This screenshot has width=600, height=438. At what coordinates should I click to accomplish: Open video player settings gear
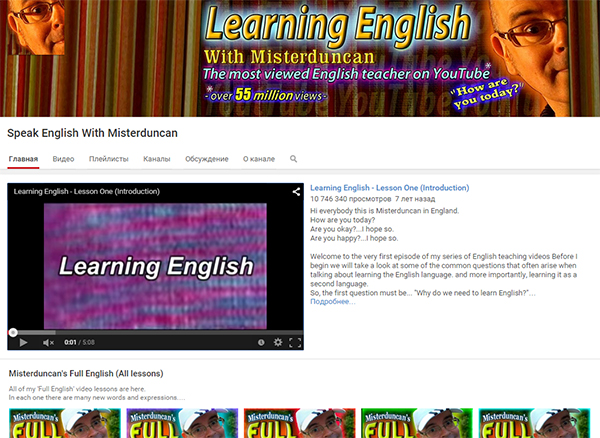click(277, 342)
